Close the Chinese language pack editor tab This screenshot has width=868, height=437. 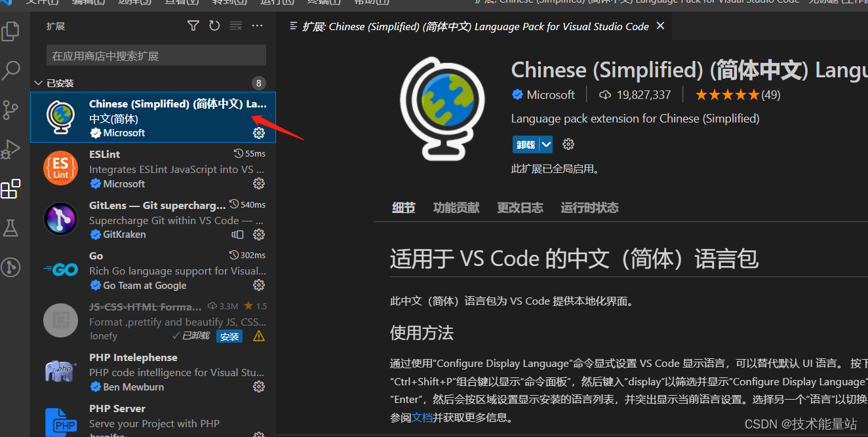point(660,26)
